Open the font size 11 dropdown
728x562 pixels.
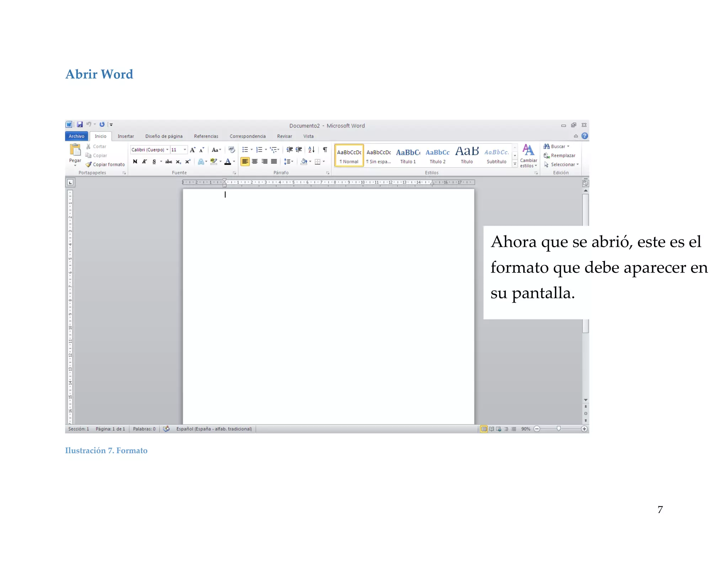pyautogui.click(x=184, y=150)
